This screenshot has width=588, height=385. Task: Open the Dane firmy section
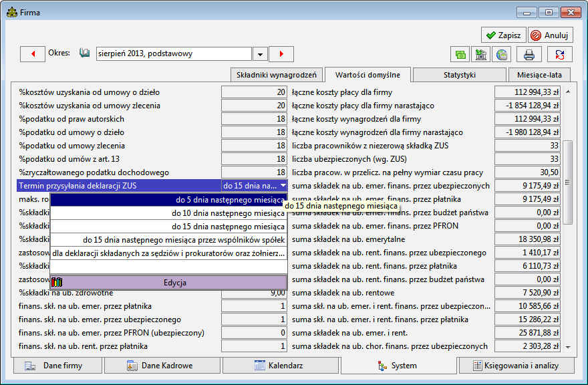[x=57, y=366]
